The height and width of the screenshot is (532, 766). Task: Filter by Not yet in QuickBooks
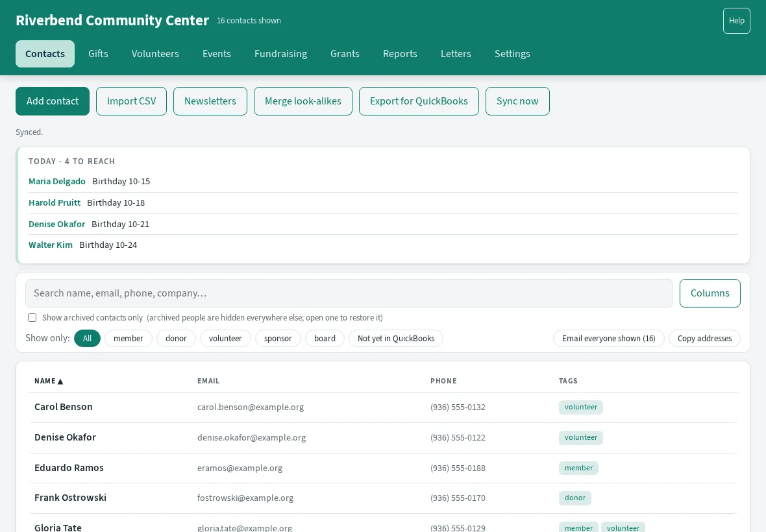[x=396, y=338]
